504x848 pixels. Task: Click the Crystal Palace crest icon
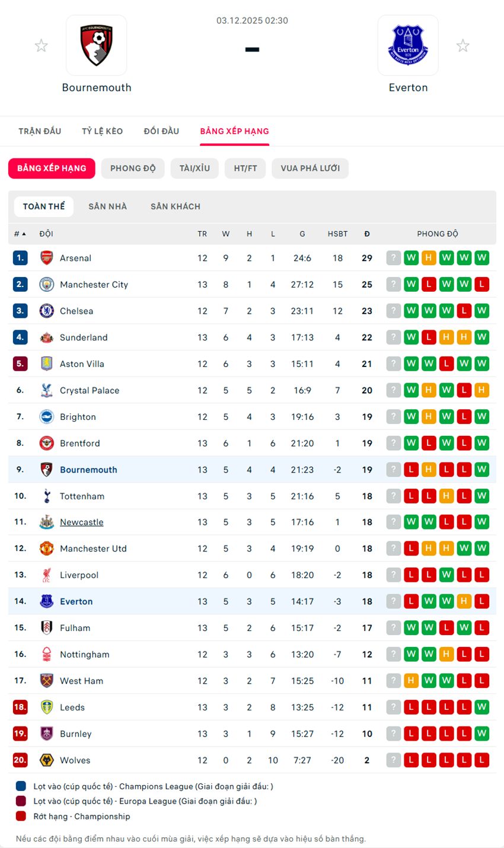click(47, 390)
